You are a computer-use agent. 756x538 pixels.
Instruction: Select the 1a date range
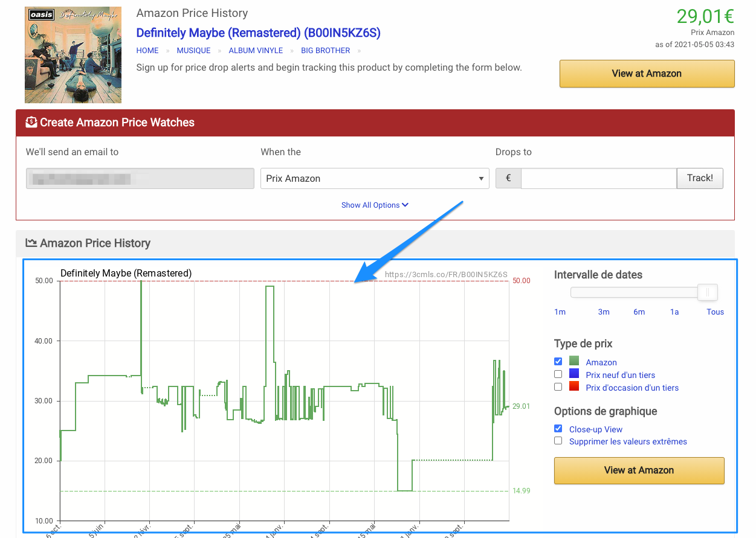pyautogui.click(x=674, y=312)
